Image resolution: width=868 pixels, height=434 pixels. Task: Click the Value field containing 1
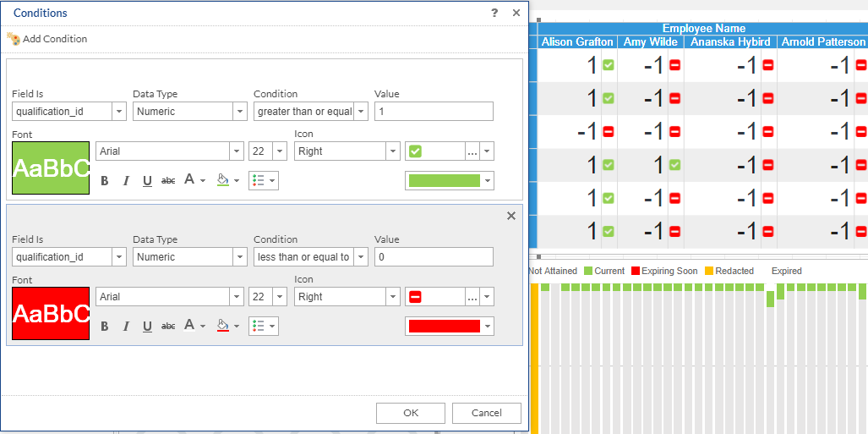tap(434, 112)
